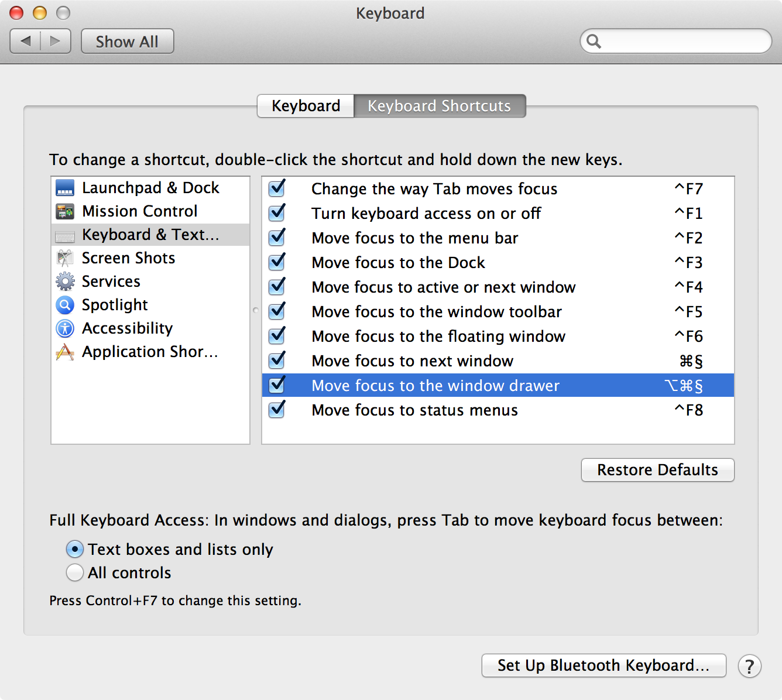
Task: Select Text boxes and lists only
Action: (x=75, y=549)
